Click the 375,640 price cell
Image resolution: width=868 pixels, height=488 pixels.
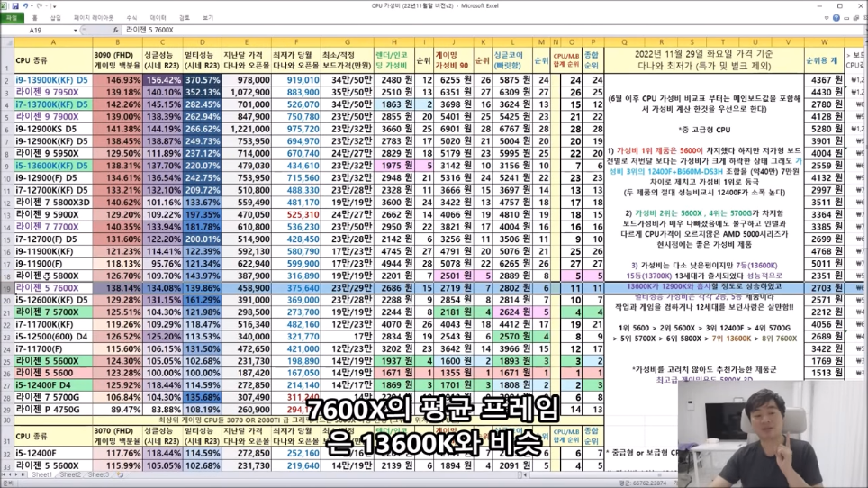coord(296,288)
